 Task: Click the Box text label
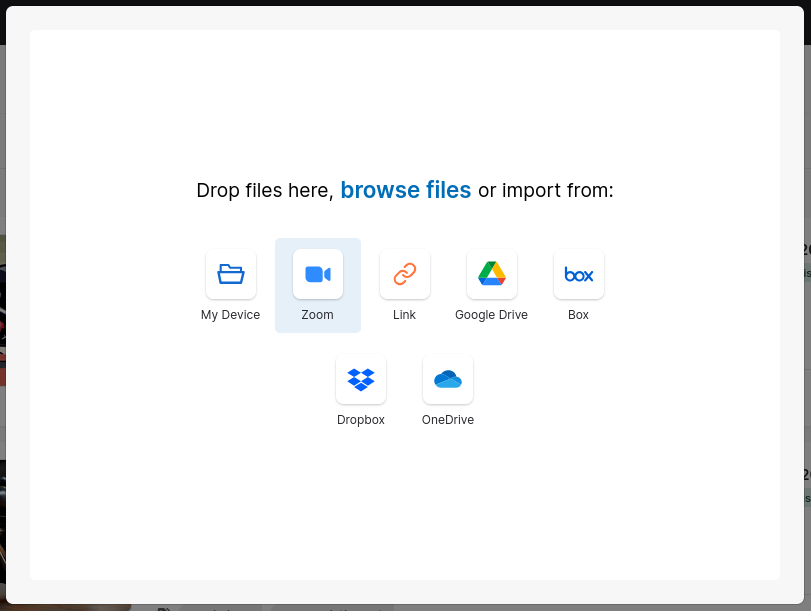[578, 315]
